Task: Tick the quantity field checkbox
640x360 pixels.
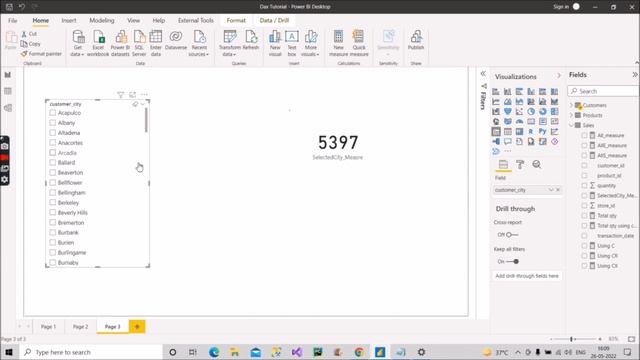Action: [x=584, y=185]
